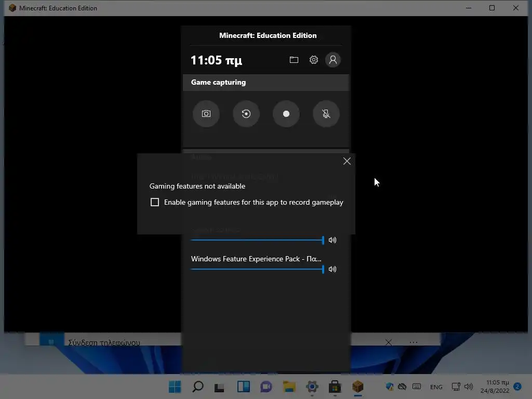This screenshot has height=399, width=532.
Task: Open Chat app on the taskbar
Action: pos(267,387)
